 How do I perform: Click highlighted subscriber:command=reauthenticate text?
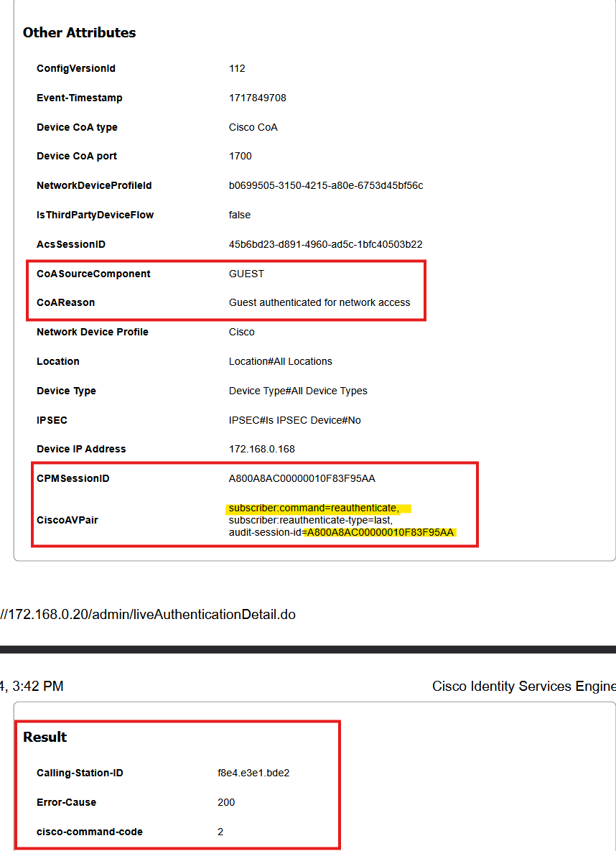(x=314, y=508)
